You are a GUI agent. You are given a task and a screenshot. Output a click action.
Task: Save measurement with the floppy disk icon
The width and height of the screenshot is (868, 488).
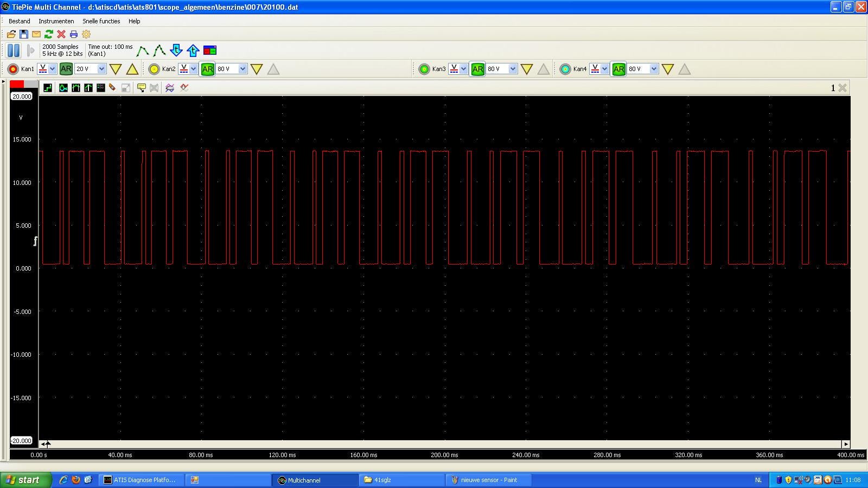[x=24, y=34]
